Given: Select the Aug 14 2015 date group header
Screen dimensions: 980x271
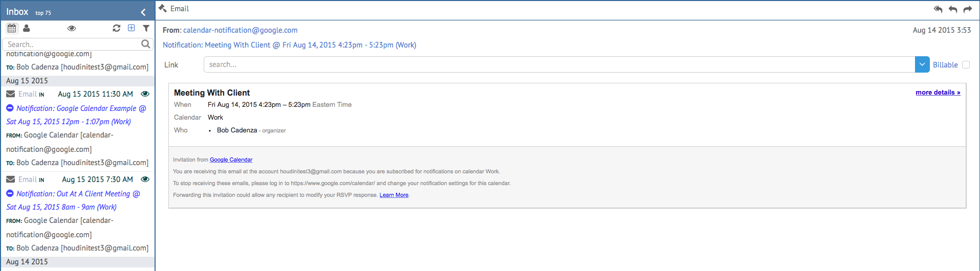Looking at the screenshot, I should tap(77, 262).
